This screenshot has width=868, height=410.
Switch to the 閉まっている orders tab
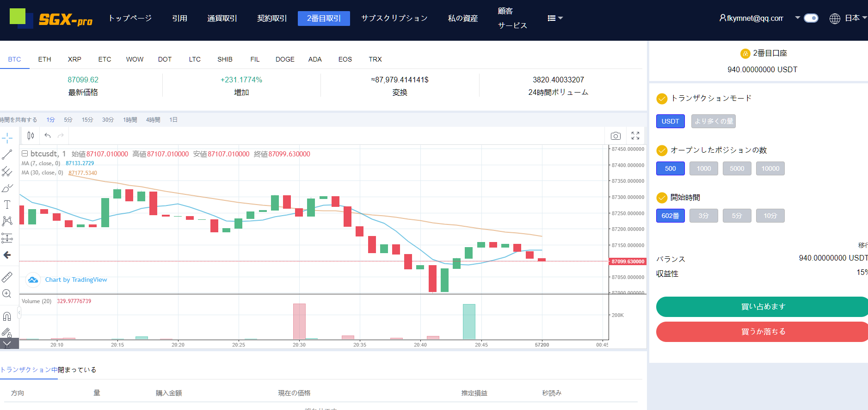pyautogui.click(x=77, y=370)
